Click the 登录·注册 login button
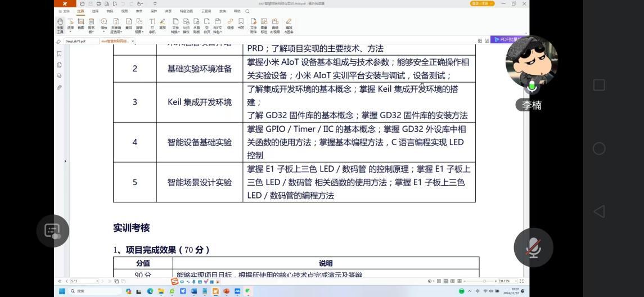The height and width of the screenshot is (297, 644). [482, 3]
